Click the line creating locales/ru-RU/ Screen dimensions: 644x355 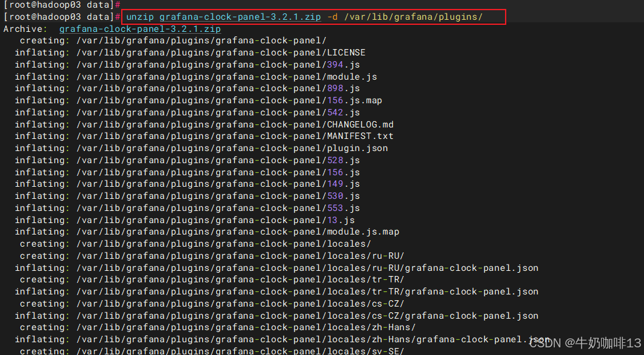pos(212,256)
